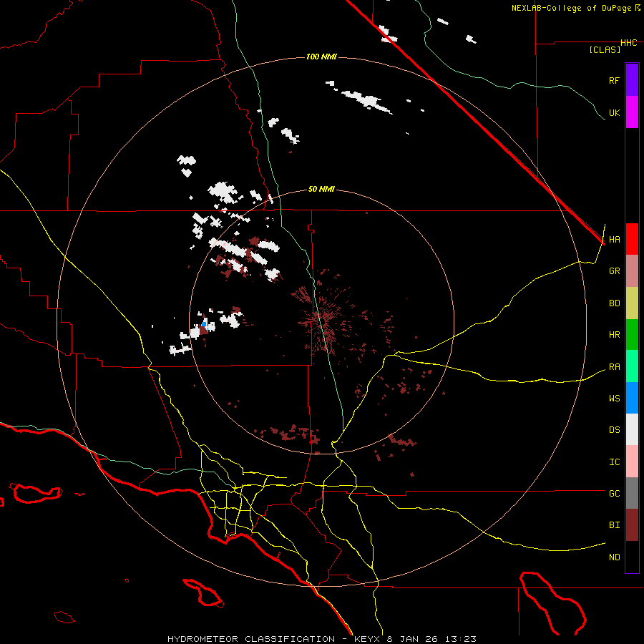
Task: Select the yellow BD legend swatch
Action: coord(632,303)
